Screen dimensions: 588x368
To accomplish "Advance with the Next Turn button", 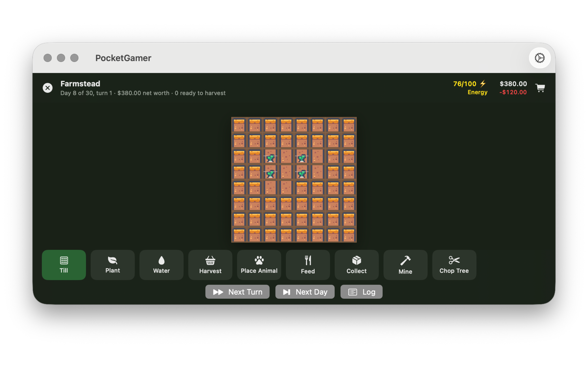I will [x=237, y=292].
